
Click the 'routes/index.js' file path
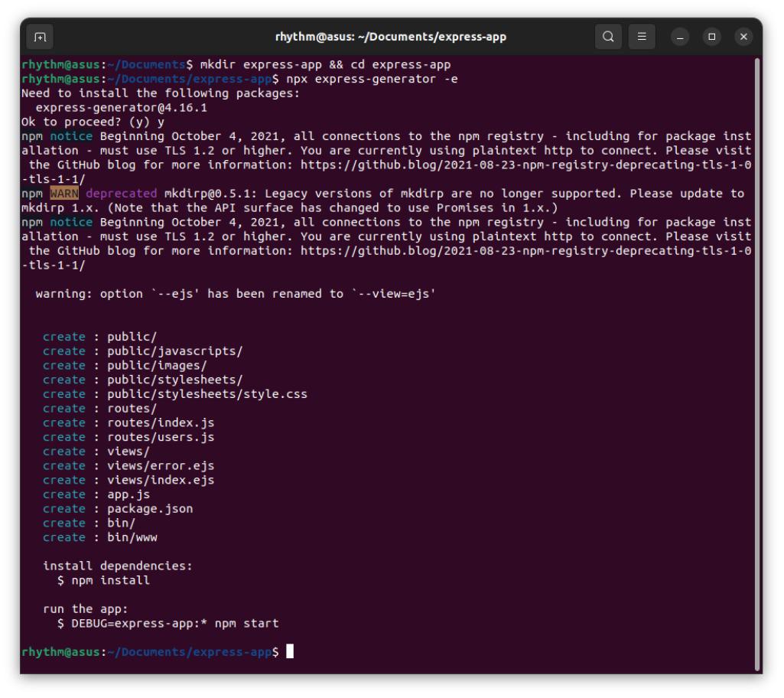tap(161, 422)
